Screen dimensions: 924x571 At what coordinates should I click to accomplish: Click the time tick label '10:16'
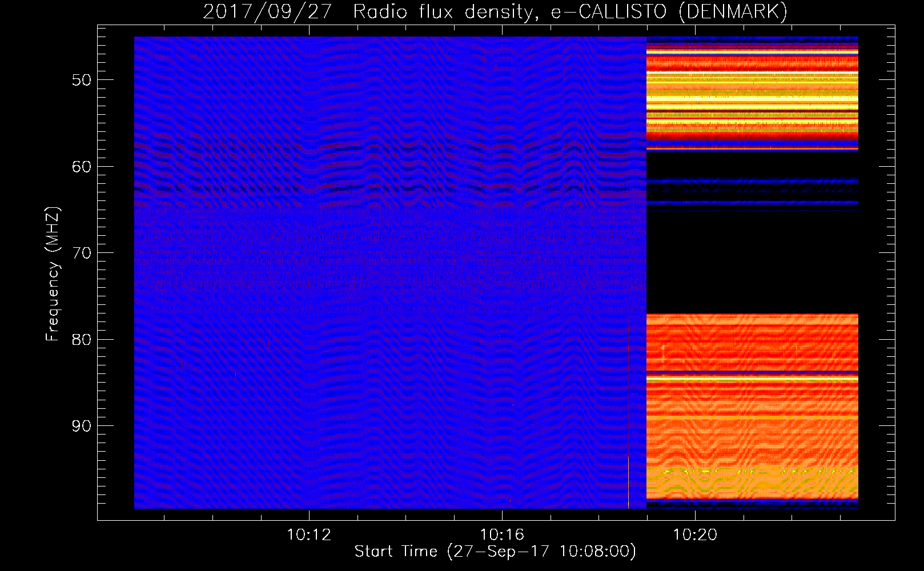(x=502, y=535)
